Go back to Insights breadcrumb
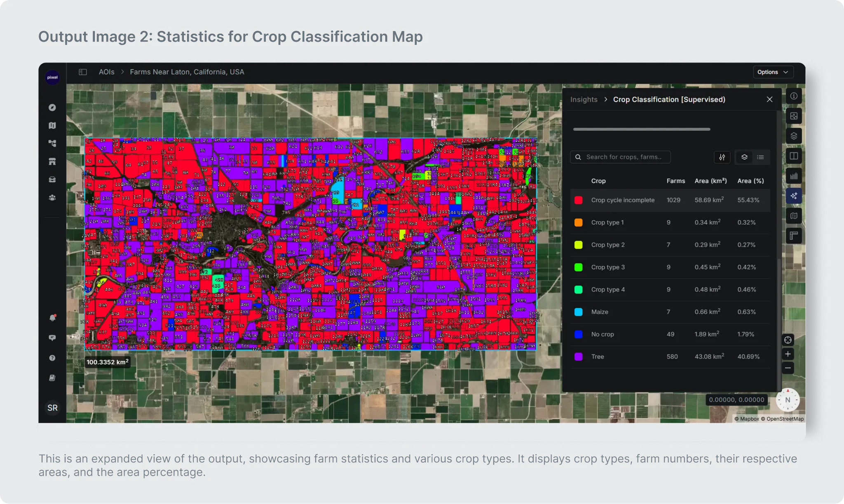This screenshot has width=844, height=504. tap(584, 100)
